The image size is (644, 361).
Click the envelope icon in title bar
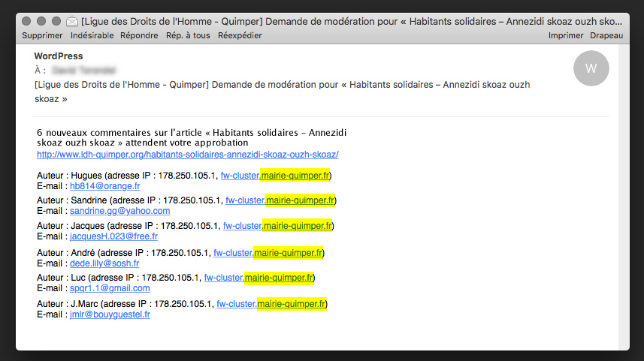tap(72, 21)
